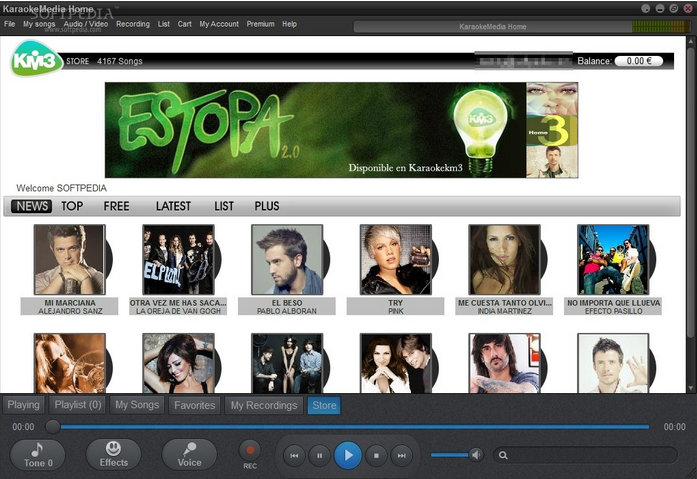Click ME CUESTA TANTO OLVI... title
The width and height of the screenshot is (697, 479).
point(505,303)
